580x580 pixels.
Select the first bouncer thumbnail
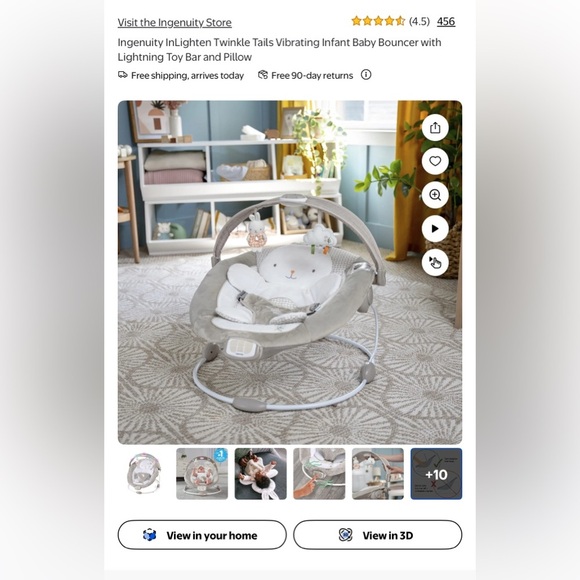144,474
